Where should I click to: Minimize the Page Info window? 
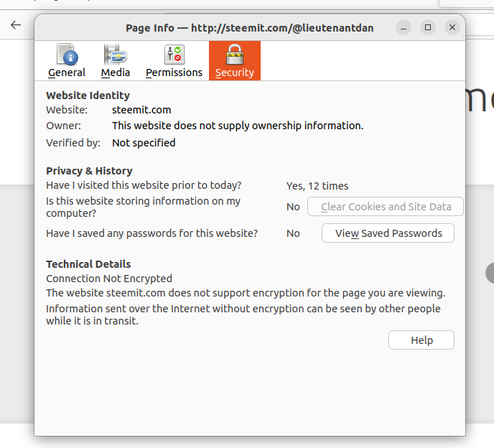[x=404, y=28]
